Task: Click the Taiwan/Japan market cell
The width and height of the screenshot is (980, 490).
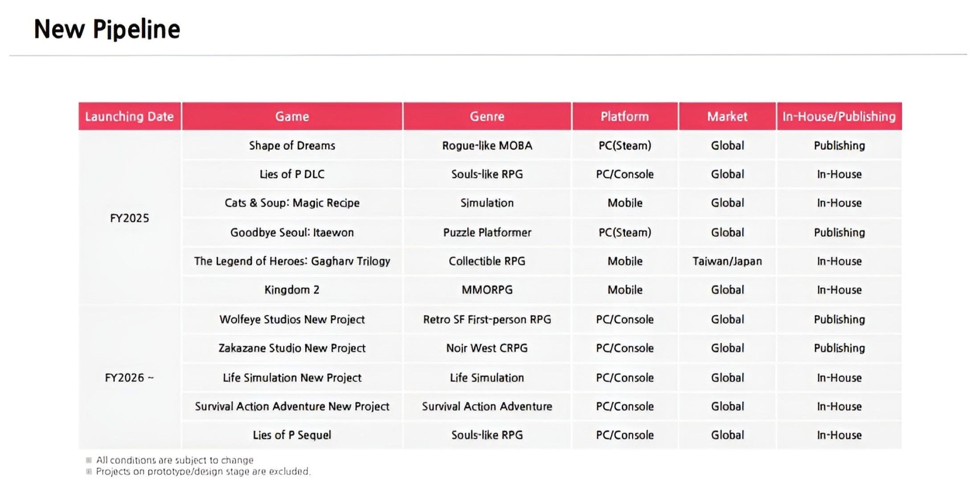Action: tap(727, 261)
